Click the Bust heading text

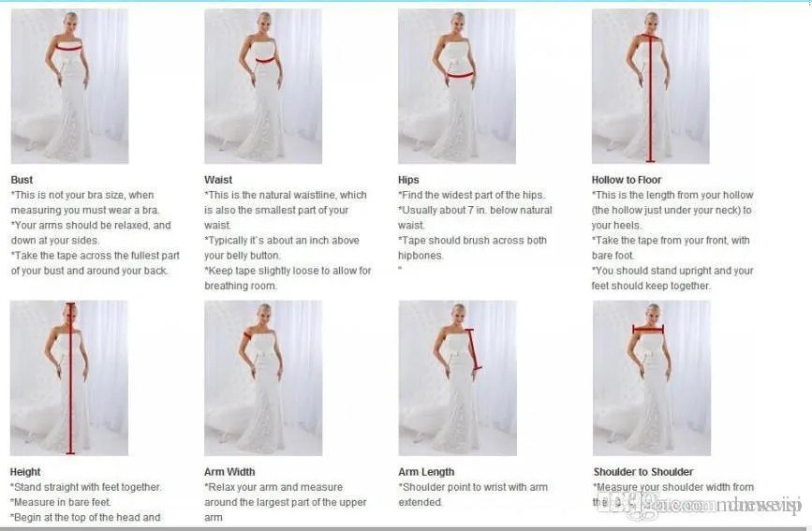point(22,180)
